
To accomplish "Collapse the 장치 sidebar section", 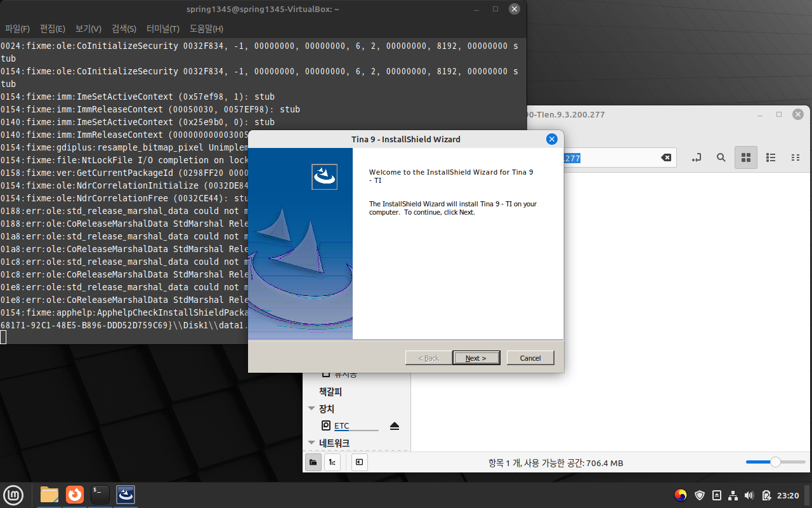I will 311,409.
